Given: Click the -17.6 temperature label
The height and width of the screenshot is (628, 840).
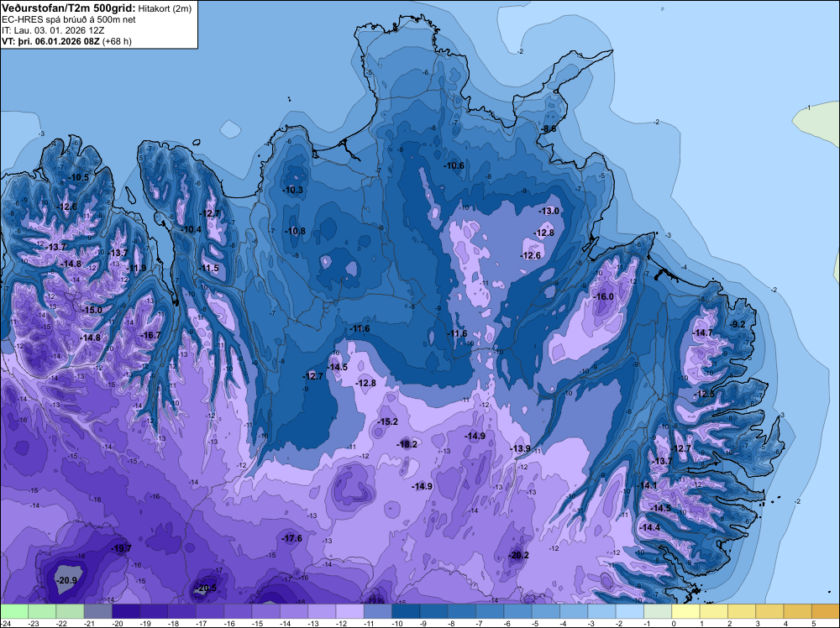Looking at the screenshot, I should click(292, 539).
